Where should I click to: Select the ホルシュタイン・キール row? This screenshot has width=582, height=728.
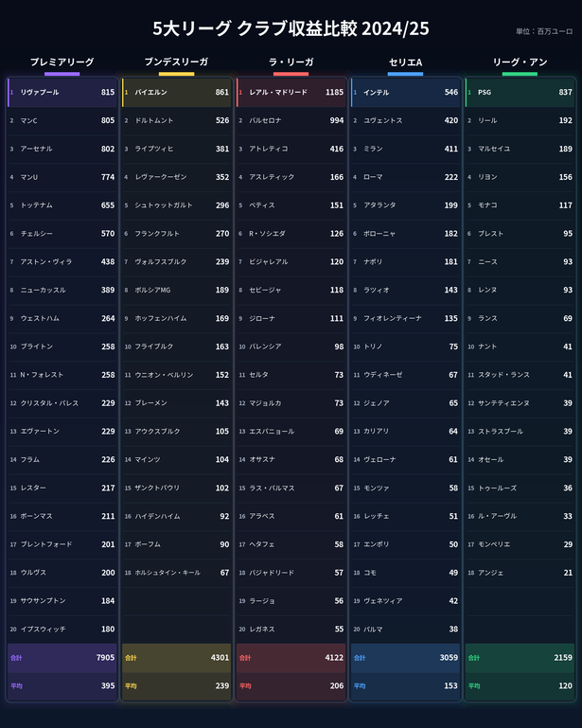click(176, 573)
